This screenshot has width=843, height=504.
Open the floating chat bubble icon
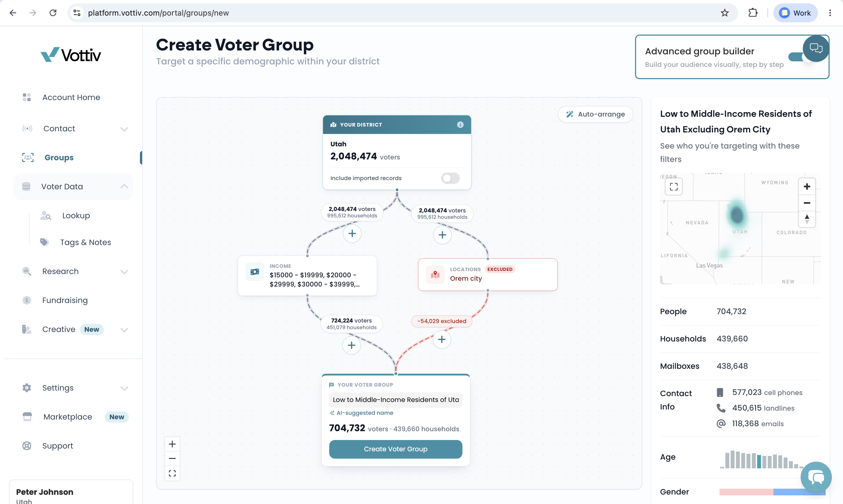[816, 477]
